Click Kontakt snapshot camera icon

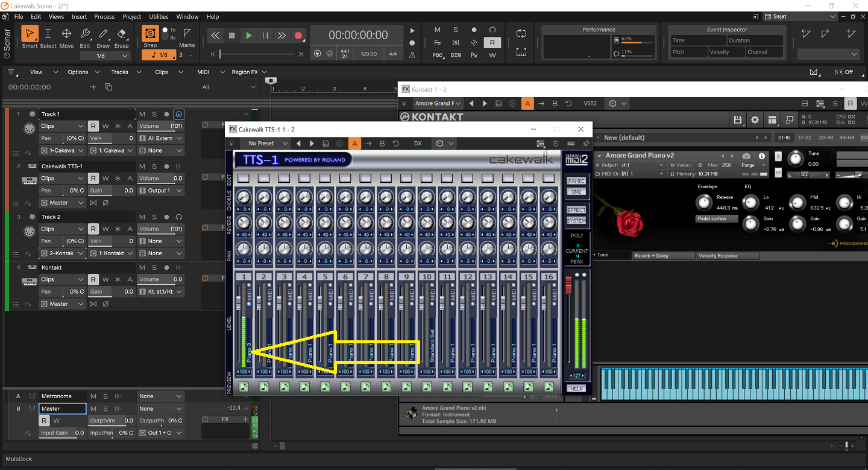coord(747,156)
